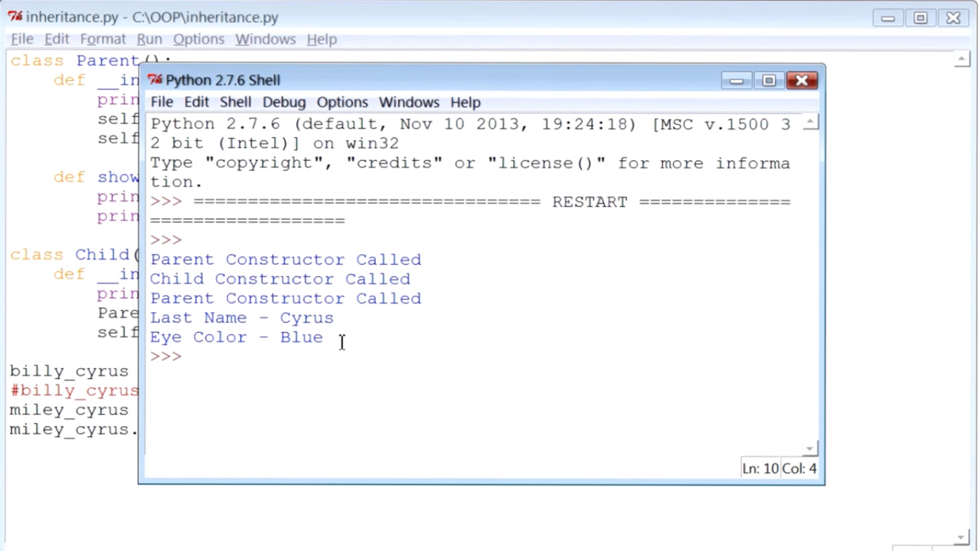Click the first 'Parent Constructor Called' output line

click(x=286, y=260)
